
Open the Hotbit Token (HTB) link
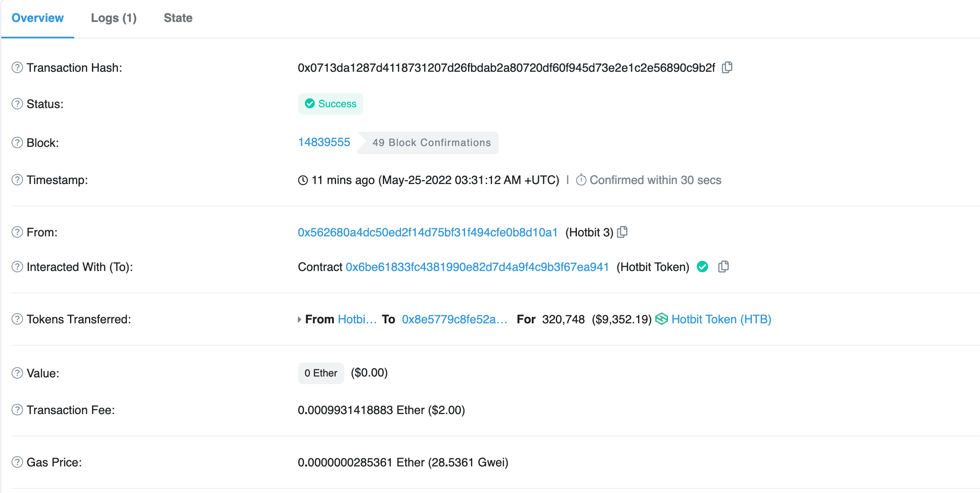pos(721,319)
